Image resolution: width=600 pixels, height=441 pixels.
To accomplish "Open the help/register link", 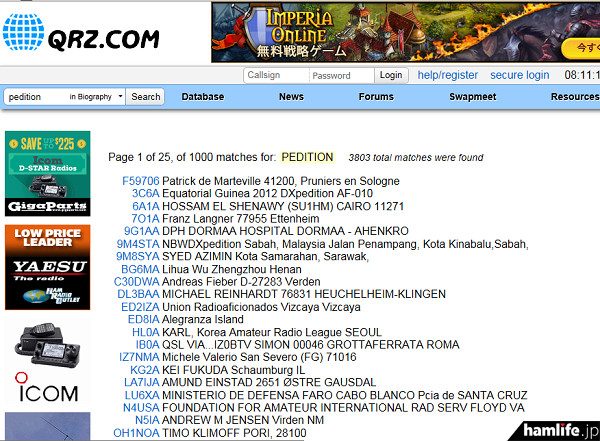I will (447, 75).
